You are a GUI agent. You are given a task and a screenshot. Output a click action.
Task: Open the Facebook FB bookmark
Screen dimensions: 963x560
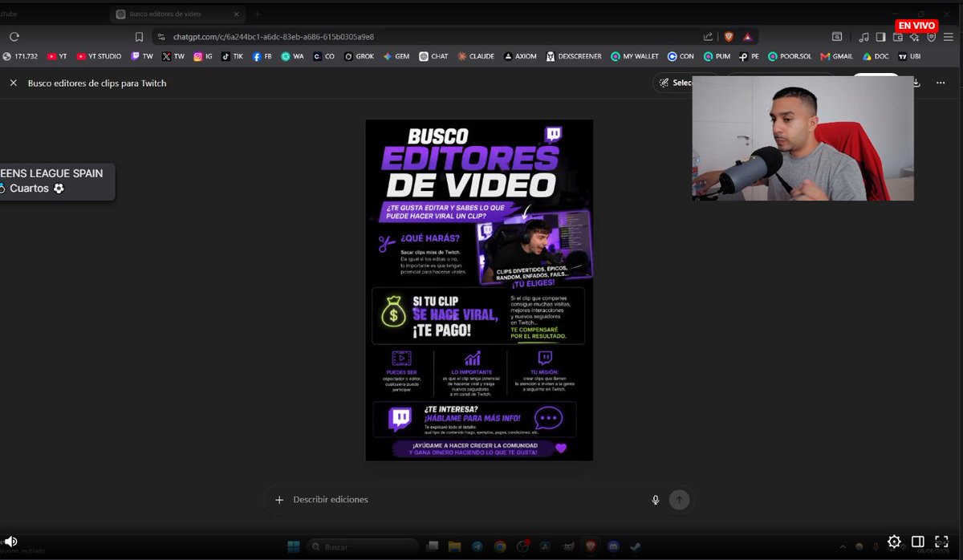click(x=262, y=56)
